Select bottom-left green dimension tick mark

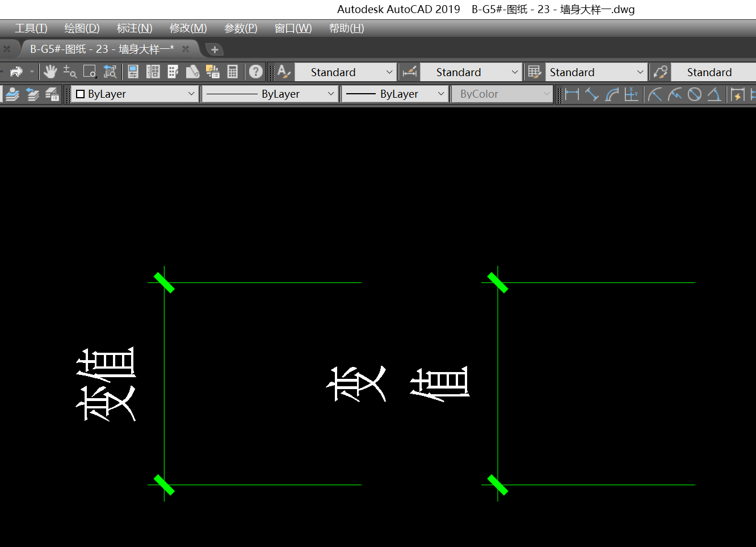(164, 485)
